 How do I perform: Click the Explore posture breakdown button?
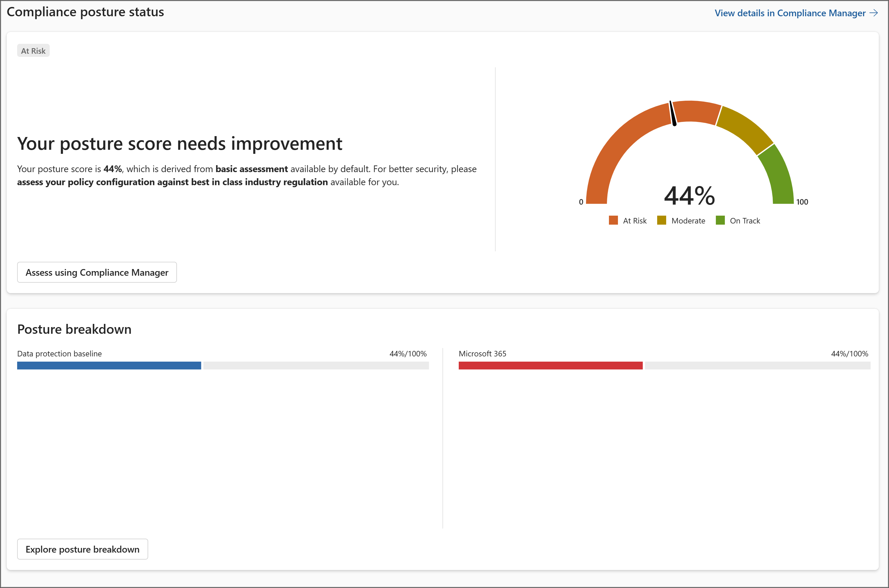click(83, 549)
